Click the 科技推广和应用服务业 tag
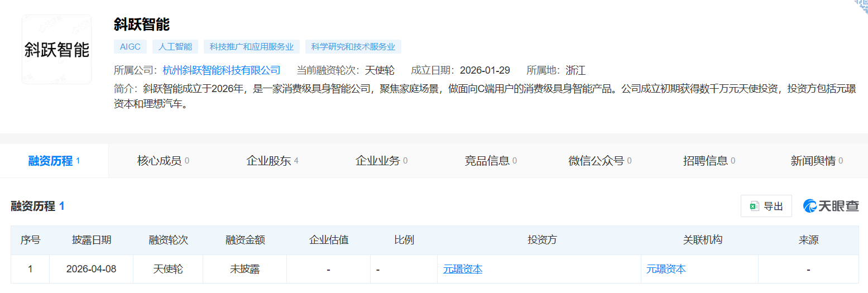The width and height of the screenshot is (868, 293). [252, 47]
